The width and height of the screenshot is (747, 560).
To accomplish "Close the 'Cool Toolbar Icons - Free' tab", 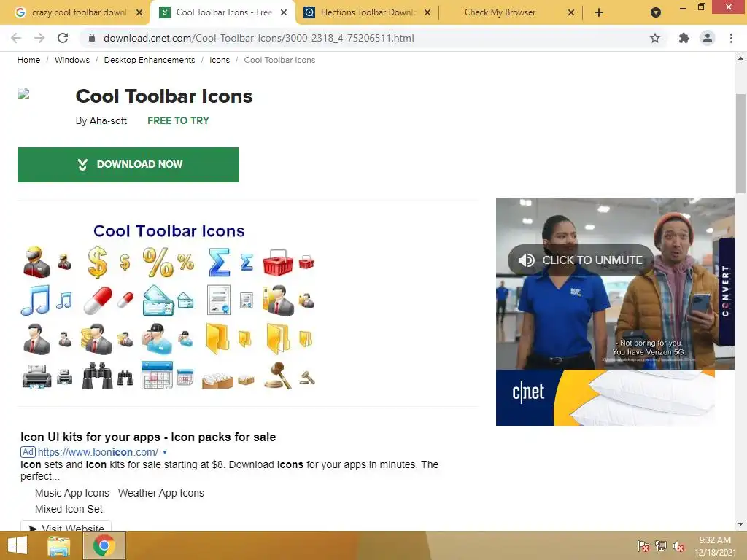I will click(x=284, y=13).
